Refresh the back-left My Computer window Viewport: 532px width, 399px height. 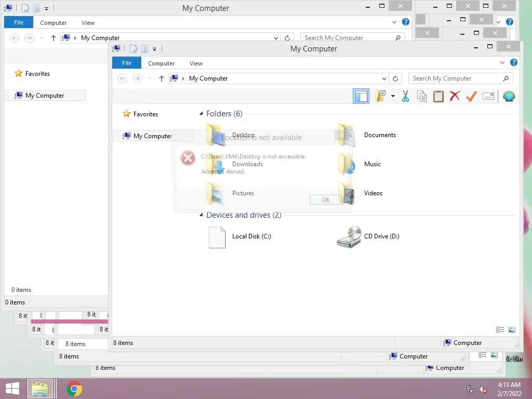287,38
